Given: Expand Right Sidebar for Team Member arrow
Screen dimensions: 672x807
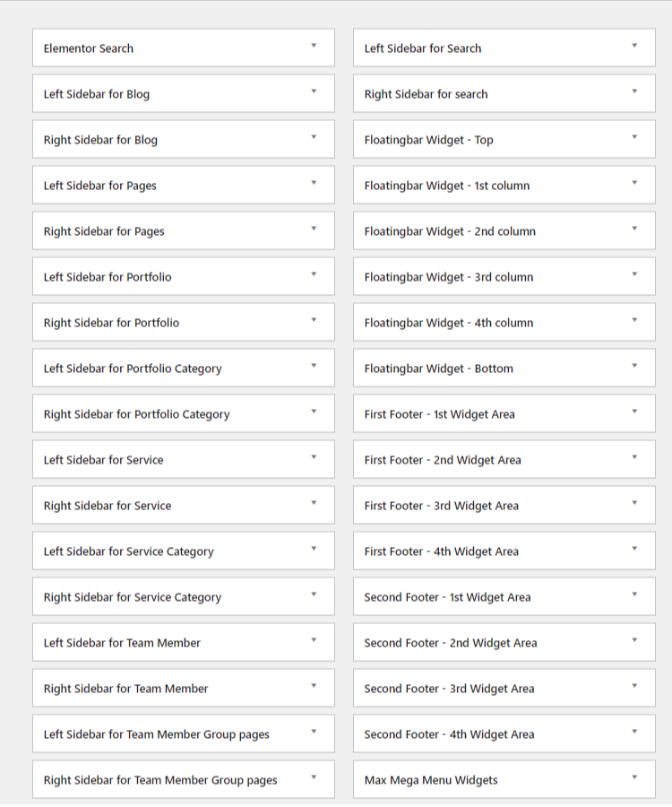Looking at the screenshot, I should click(x=314, y=686).
